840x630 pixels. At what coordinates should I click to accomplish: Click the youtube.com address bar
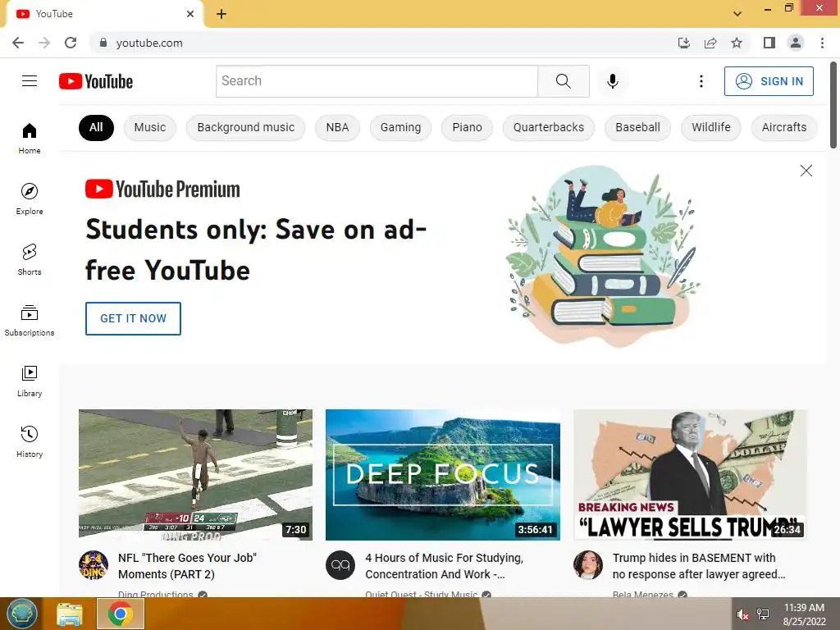[x=386, y=43]
